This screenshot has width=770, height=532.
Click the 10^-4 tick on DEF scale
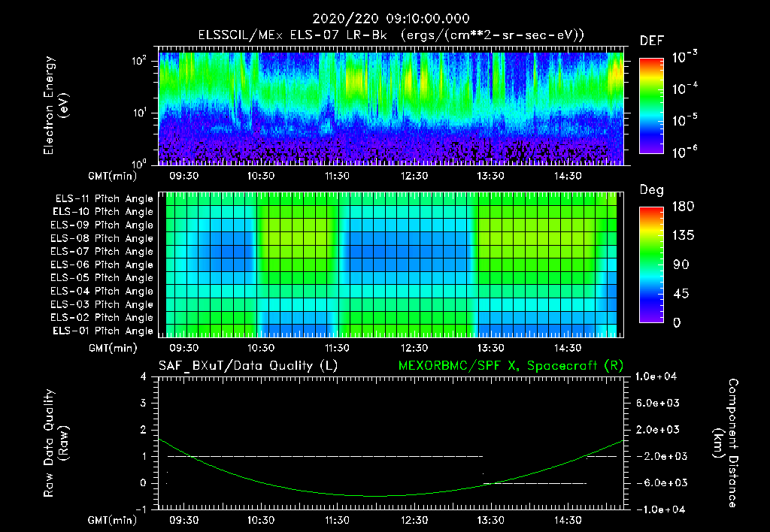tap(684, 89)
